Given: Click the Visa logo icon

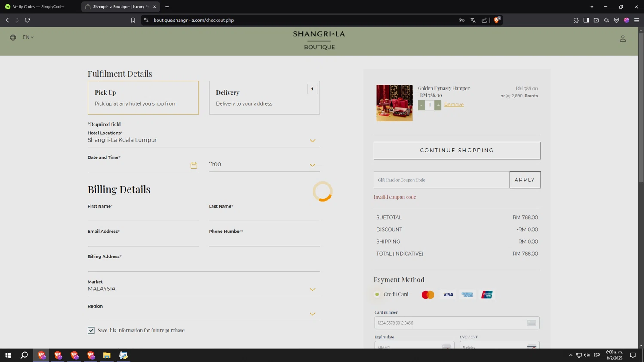Looking at the screenshot, I should point(448,295).
